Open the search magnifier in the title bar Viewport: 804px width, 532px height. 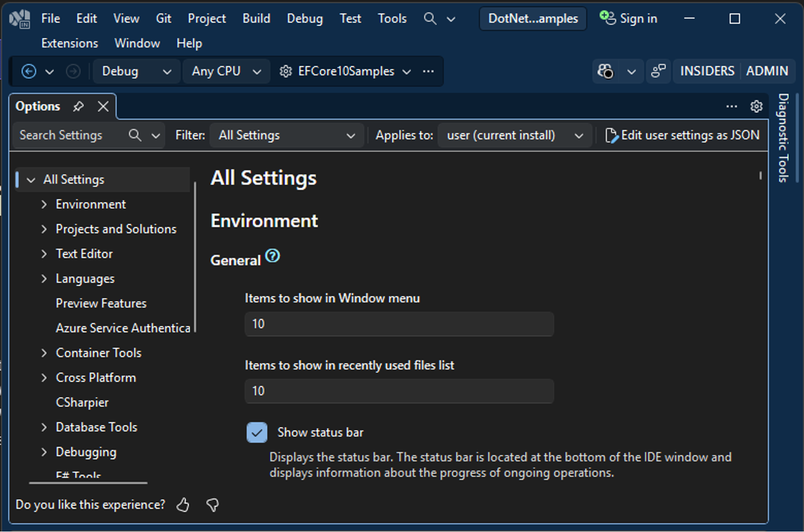tap(428, 19)
